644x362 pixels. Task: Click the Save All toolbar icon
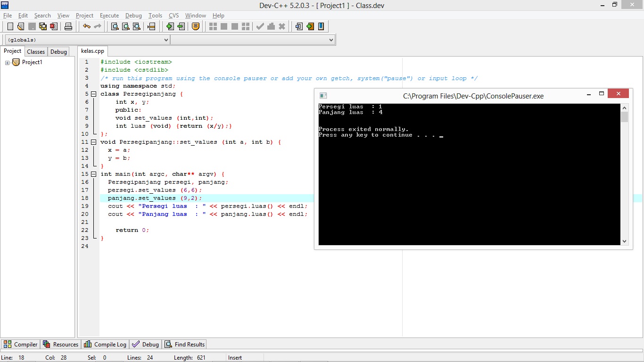[x=43, y=26]
